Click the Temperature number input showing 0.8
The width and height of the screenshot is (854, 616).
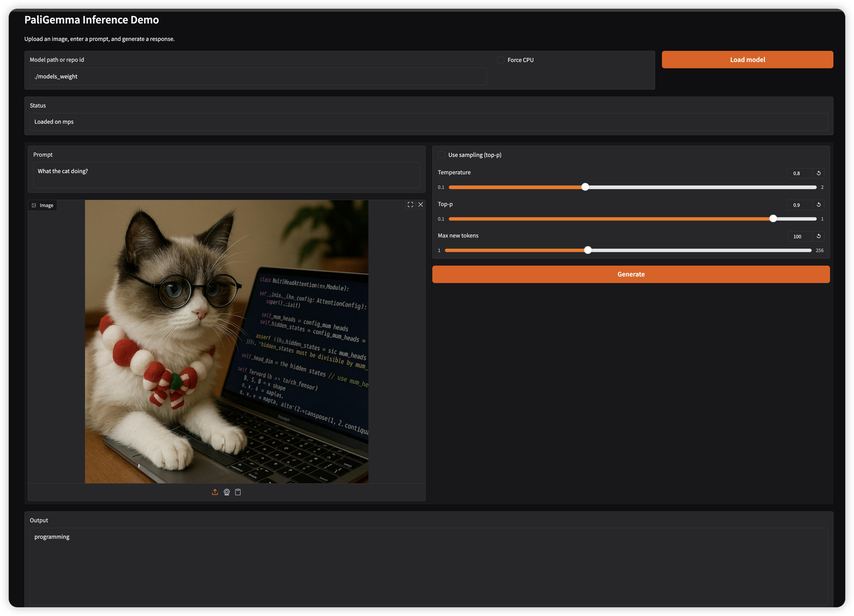pos(800,173)
